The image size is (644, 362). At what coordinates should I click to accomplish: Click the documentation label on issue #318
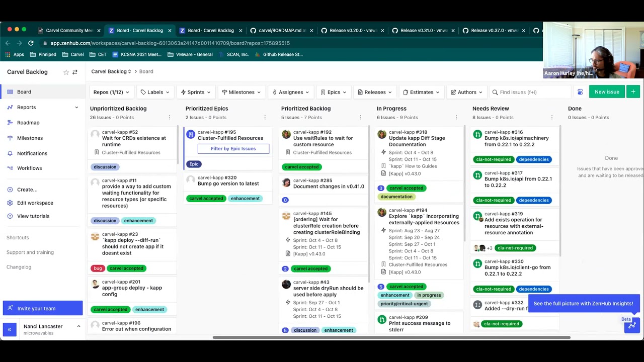[396, 197]
